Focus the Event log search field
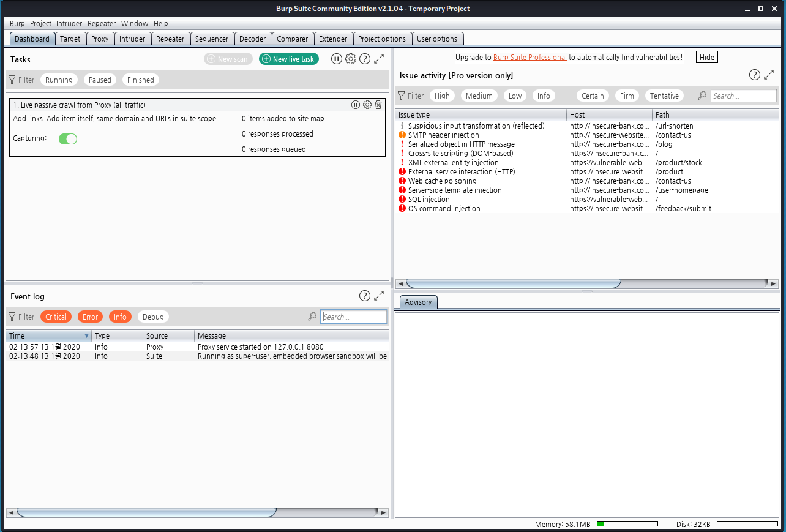 tap(354, 317)
